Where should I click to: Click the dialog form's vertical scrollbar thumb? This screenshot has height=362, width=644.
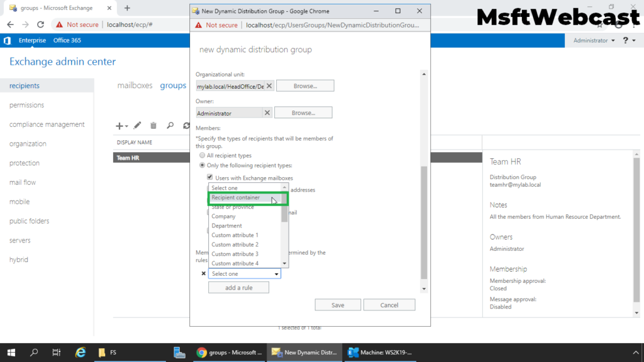pos(424,222)
